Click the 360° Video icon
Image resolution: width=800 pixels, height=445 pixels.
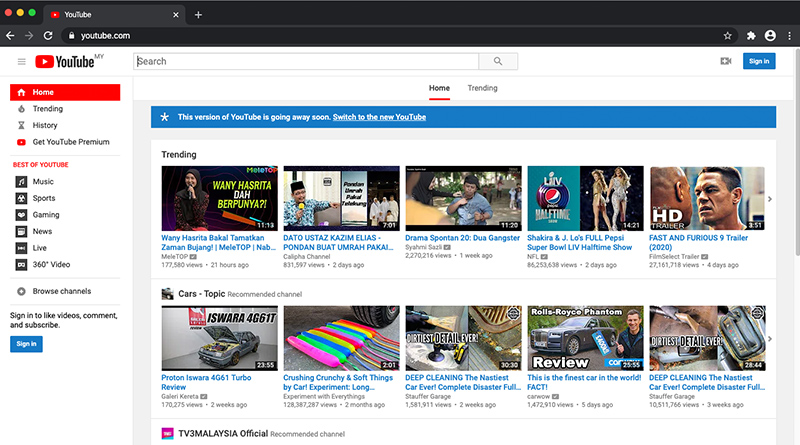point(21,265)
